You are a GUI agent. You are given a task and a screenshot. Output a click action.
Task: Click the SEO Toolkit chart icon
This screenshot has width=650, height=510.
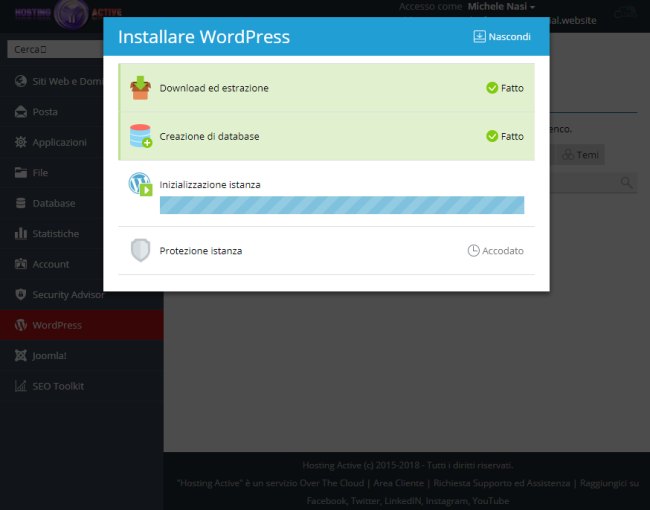click(21, 386)
